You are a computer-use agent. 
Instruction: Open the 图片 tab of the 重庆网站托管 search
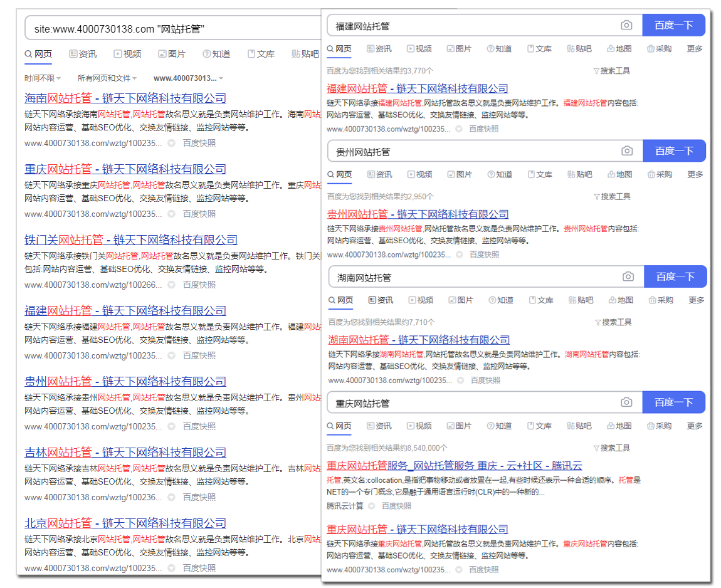[x=459, y=426]
